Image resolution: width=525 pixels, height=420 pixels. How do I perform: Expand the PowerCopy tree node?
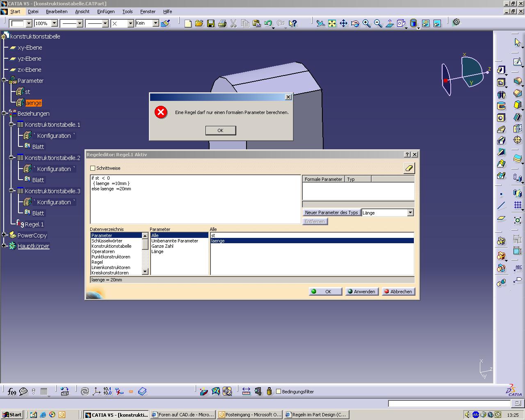(4, 235)
